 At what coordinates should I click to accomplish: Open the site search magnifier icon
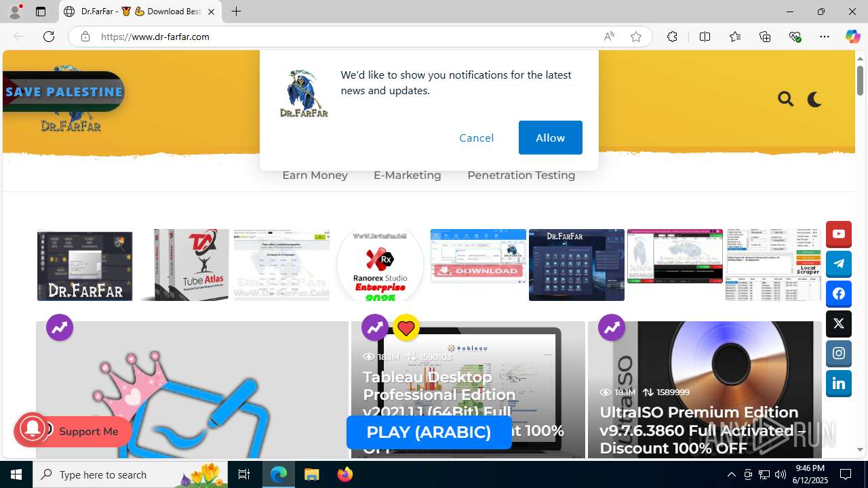click(x=786, y=99)
